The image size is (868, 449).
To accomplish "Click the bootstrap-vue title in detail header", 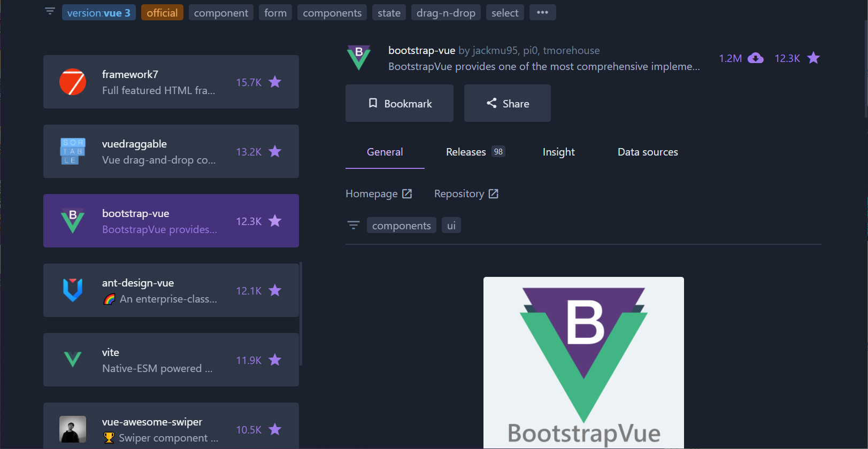I will point(421,50).
